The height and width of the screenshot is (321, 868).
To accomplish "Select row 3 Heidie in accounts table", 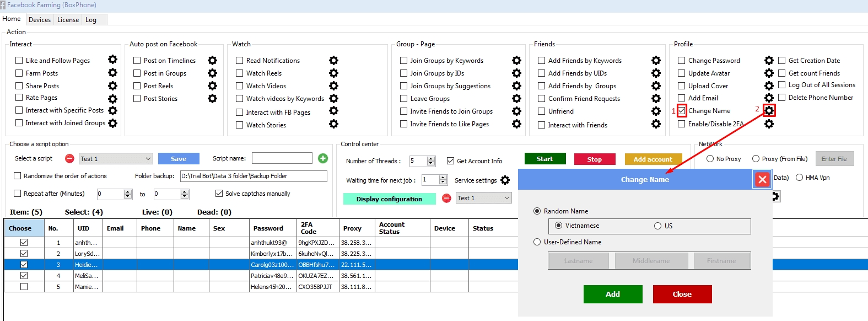I will pyautogui.click(x=261, y=264).
